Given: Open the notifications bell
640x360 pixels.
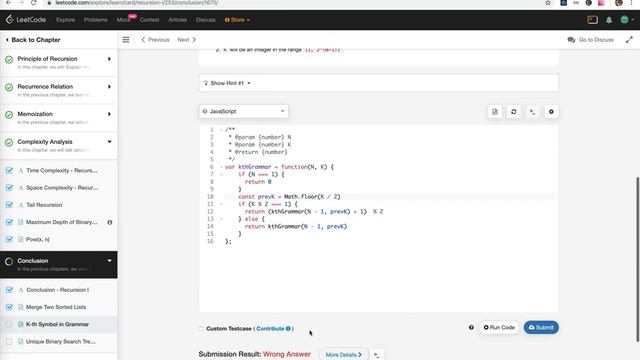Looking at the screenshot, I should (x=609, y=20).
